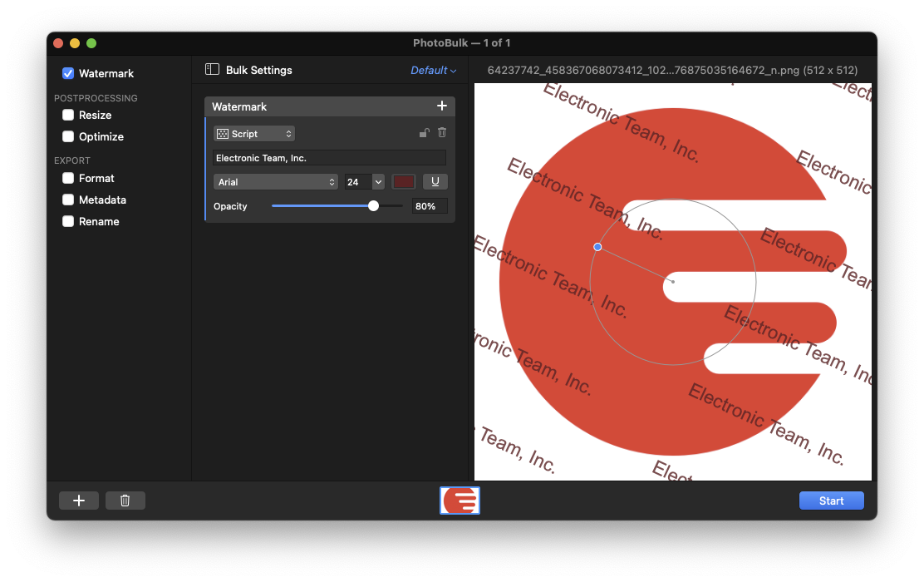Delete the watermark using trash icon
This screenshot has width=924, height=582.
click(442, 133)
